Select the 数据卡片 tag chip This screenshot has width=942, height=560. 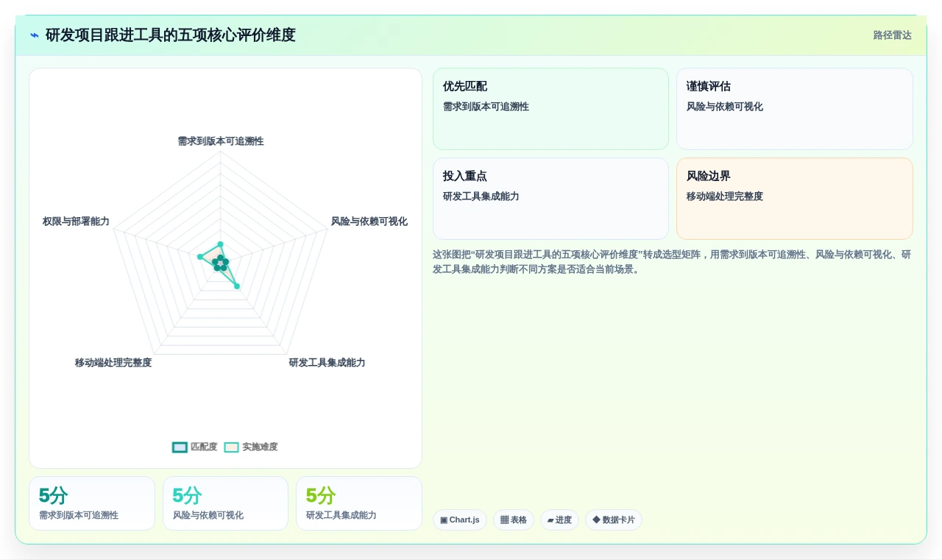pos(614,520)
